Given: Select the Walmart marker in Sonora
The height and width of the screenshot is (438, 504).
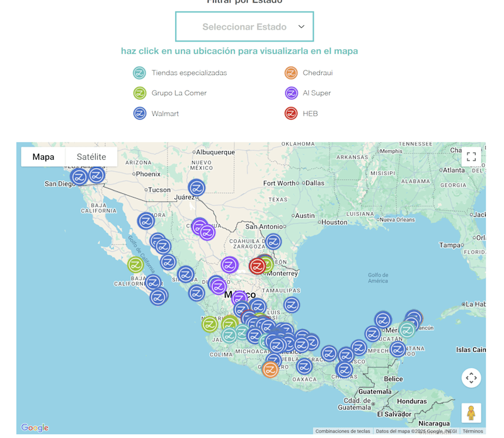Looking at the screenshot, I should pos(146,221).
